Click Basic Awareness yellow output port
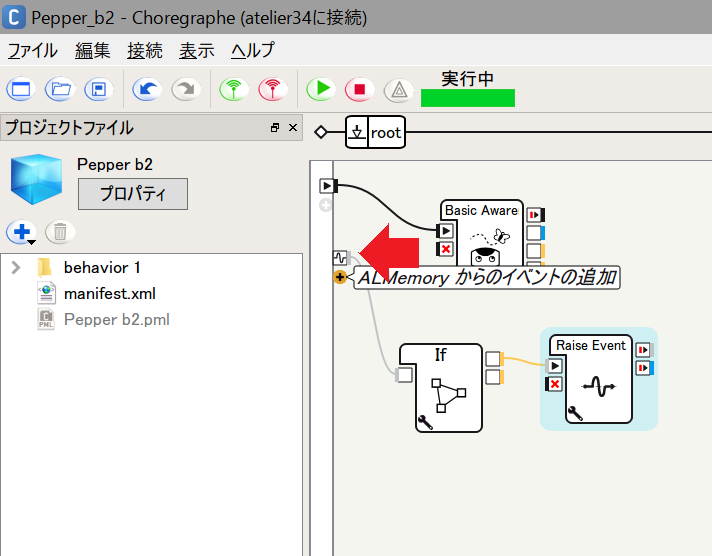The width and height of the screenshot is (712, 556). coord(535,251)
